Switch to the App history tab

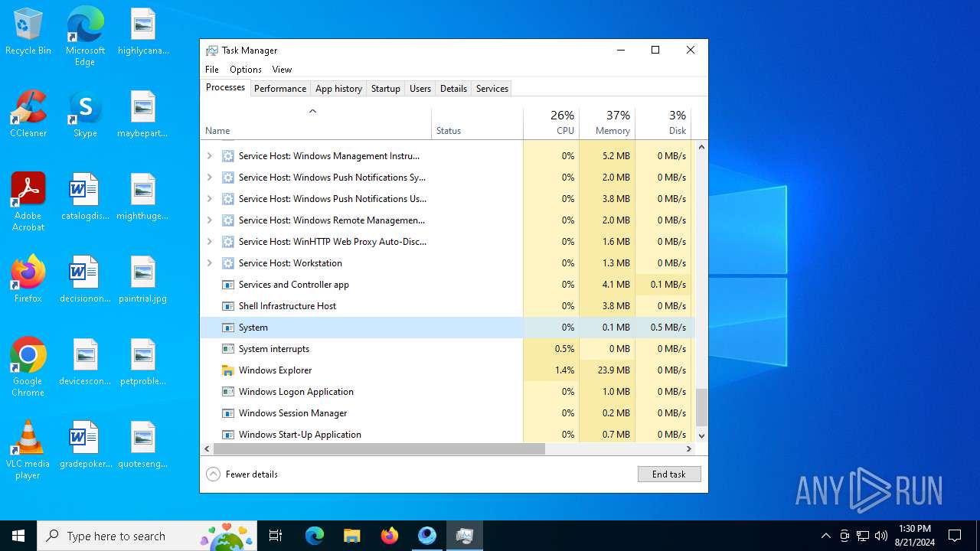coord(338,88)
